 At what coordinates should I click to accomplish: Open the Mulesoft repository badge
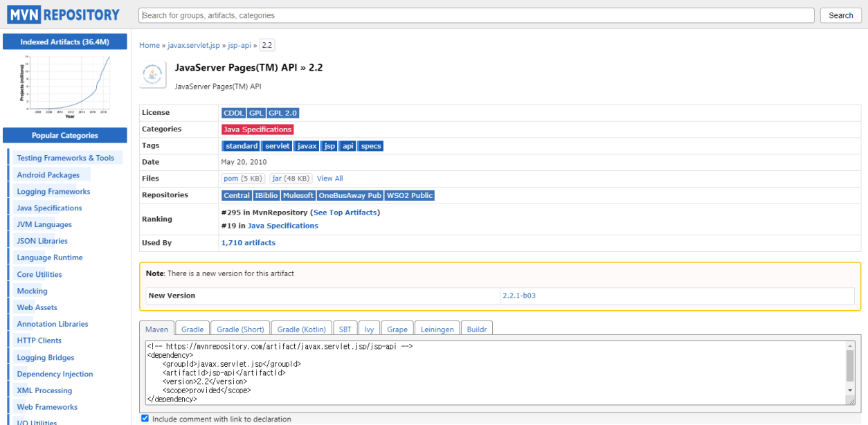click(x=298, y=196)
